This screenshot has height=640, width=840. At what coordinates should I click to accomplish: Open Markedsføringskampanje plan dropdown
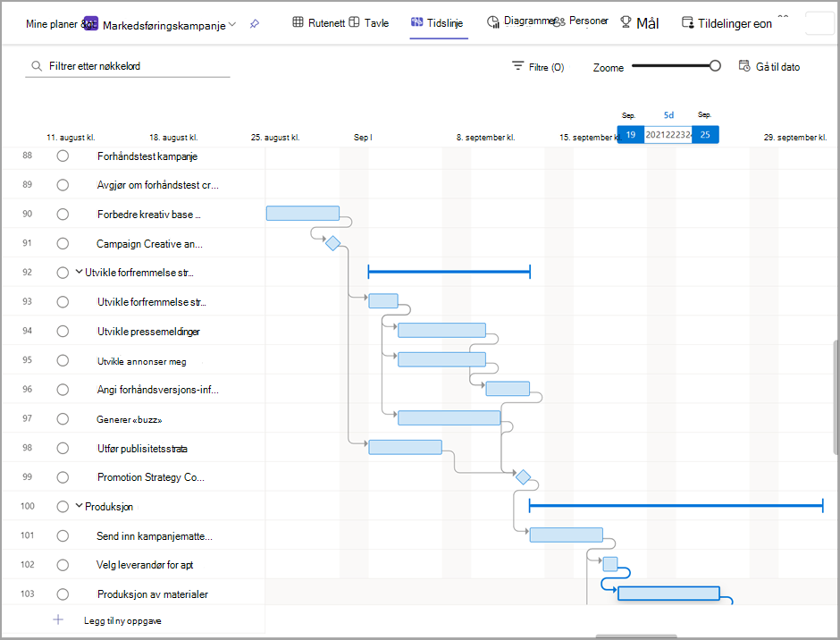(232, 25)
